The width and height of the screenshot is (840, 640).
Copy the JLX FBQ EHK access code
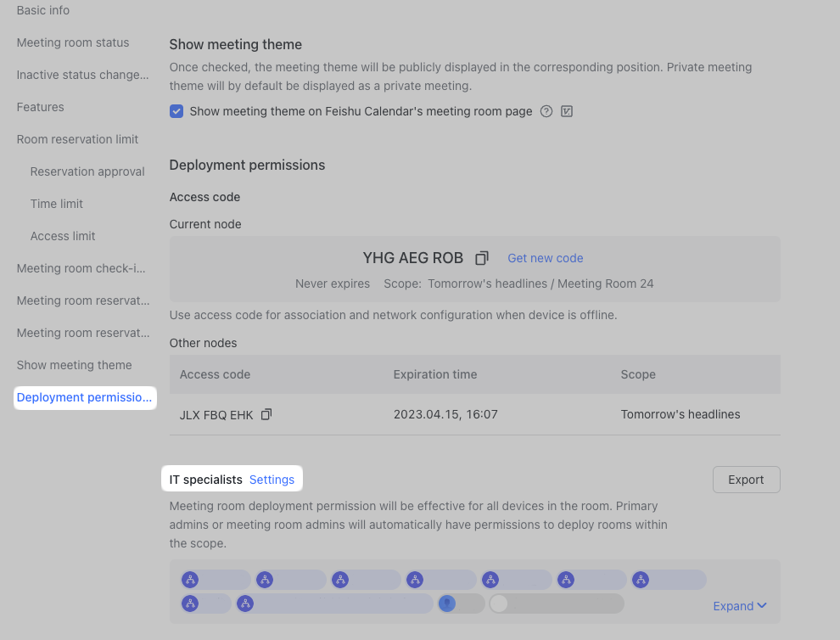(266, 414)
